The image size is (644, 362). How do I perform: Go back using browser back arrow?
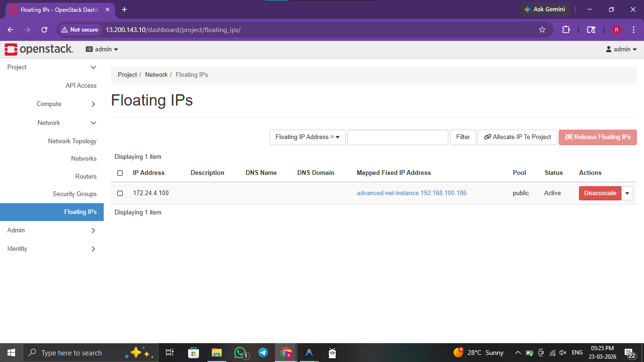[10, 30]
